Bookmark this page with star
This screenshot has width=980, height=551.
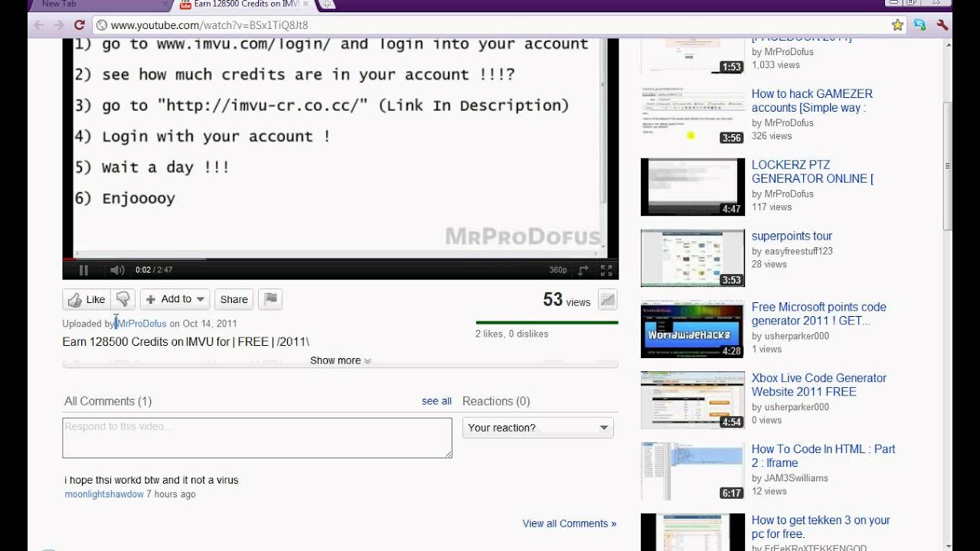(898, 25)
